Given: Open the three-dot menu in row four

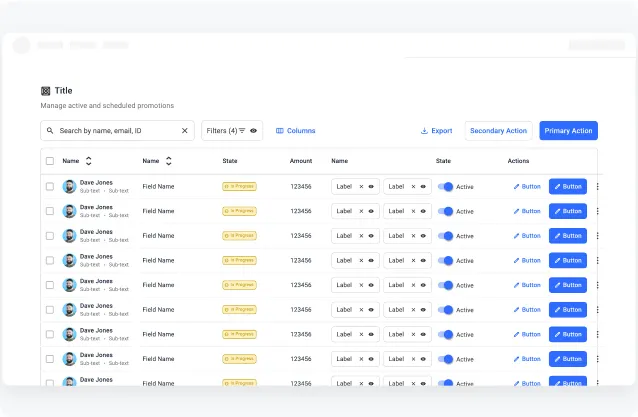Looking at the screenshot, I should point(597,260).
